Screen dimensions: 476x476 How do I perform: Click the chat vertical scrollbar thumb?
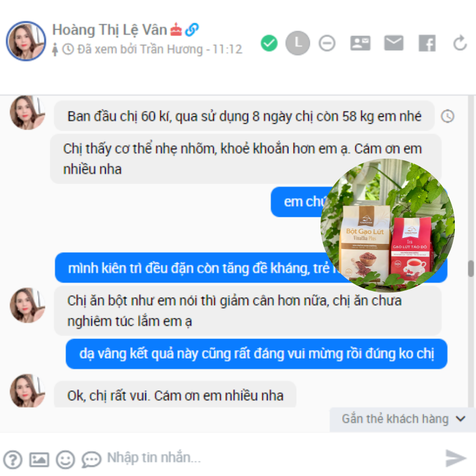(471, 268)
